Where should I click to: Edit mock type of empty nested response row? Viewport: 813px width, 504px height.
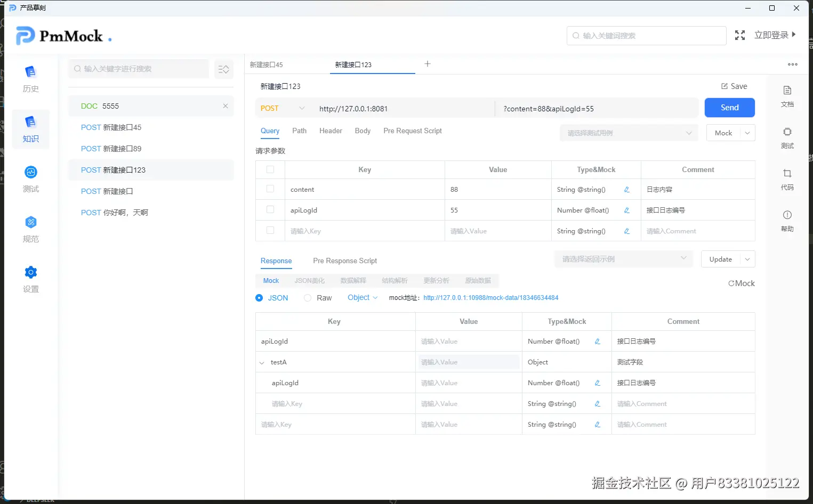598,404
